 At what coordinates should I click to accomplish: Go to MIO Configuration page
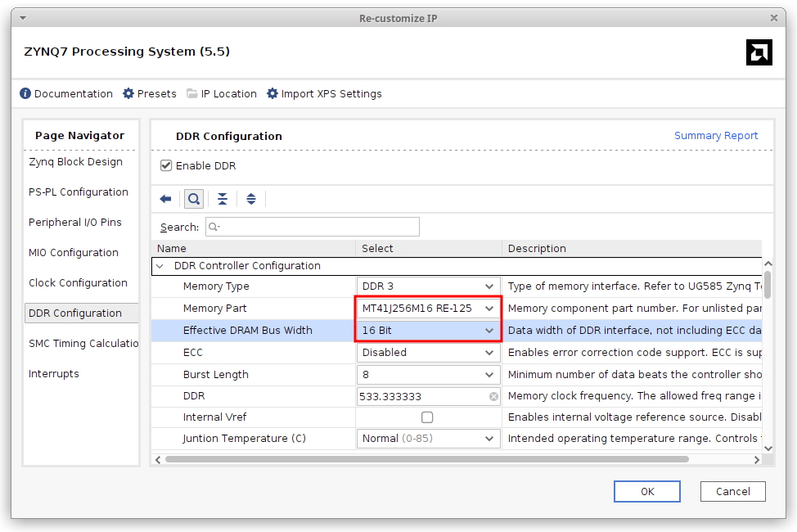(x=74, y=253)
